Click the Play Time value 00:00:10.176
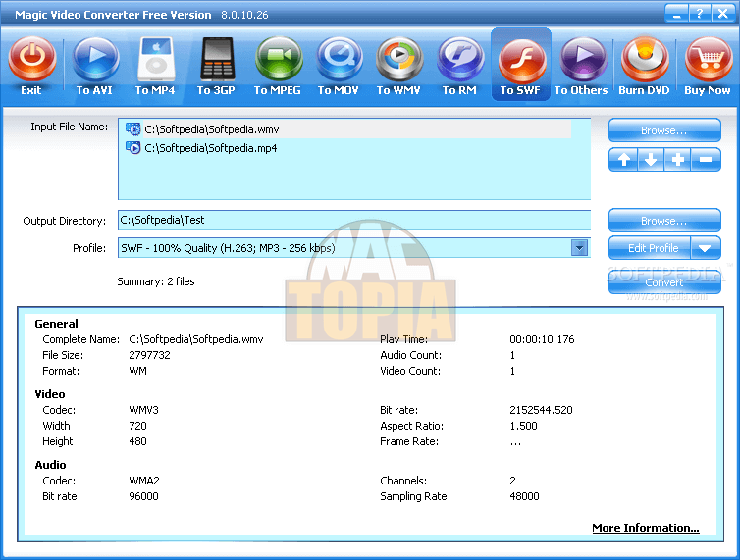This screenshot has height=560, width=740. [x=542, y=339]
